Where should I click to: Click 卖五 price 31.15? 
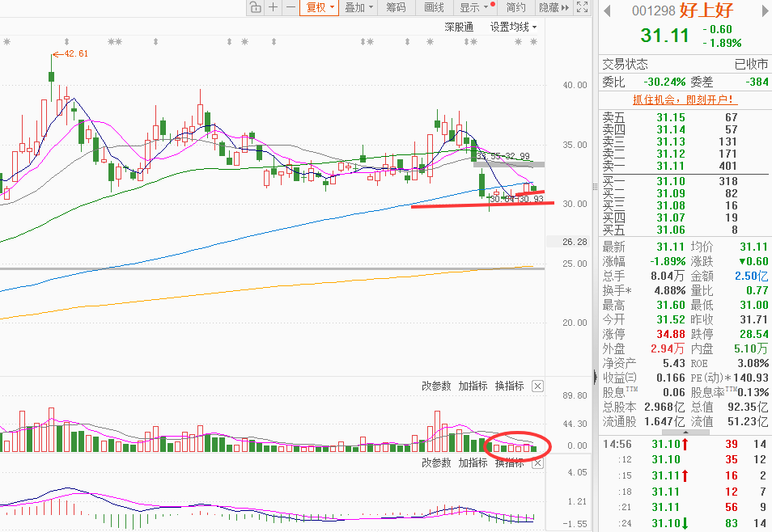tap(671, 117)
